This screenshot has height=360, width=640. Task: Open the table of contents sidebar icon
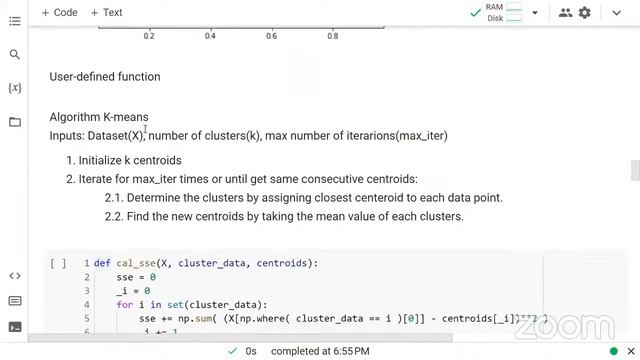point(15,21)
